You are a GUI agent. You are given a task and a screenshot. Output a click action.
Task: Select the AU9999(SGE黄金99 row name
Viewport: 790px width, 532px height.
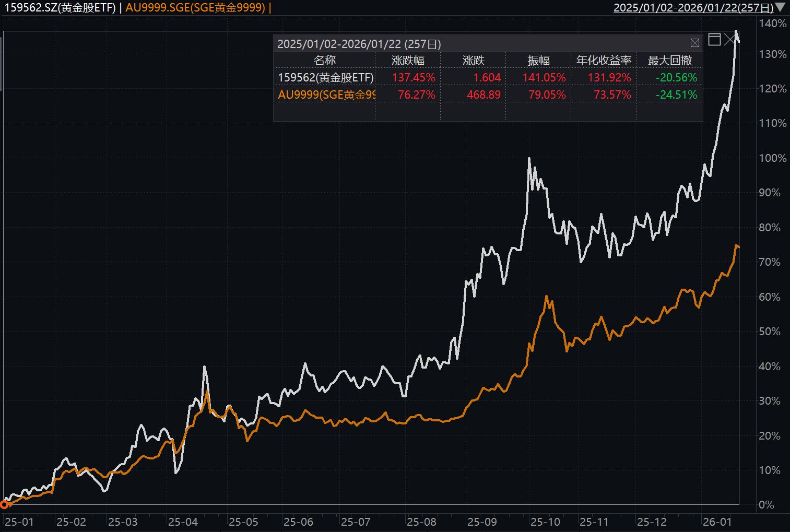pyautogui.click(x=326, y=95)
